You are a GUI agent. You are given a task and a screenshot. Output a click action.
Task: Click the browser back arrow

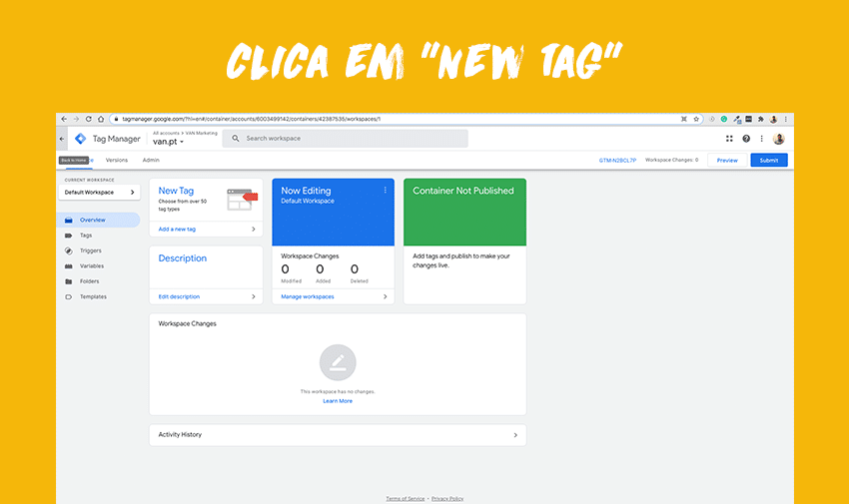tap(64, 119)
